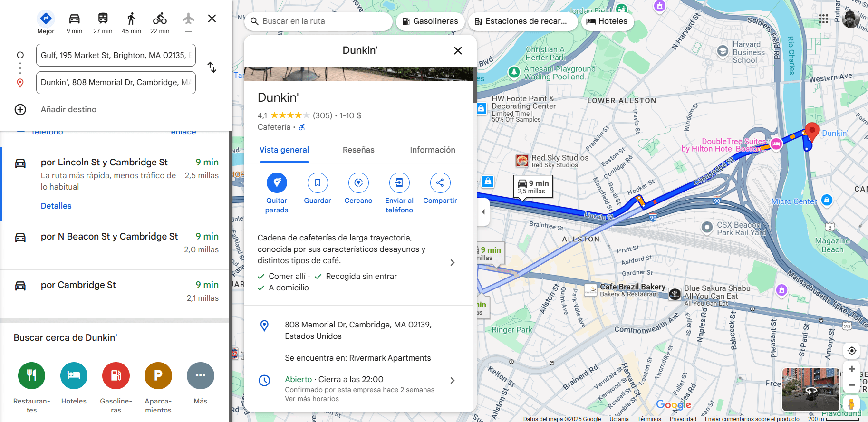This screenshot has width=868, height=422.
Task: Search nearby Gasolineras circle icon
Action: (x=116, y=375)
